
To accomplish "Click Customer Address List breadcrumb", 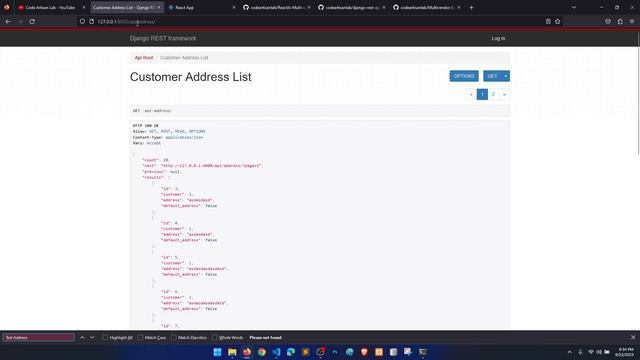I will click(184, 58).
